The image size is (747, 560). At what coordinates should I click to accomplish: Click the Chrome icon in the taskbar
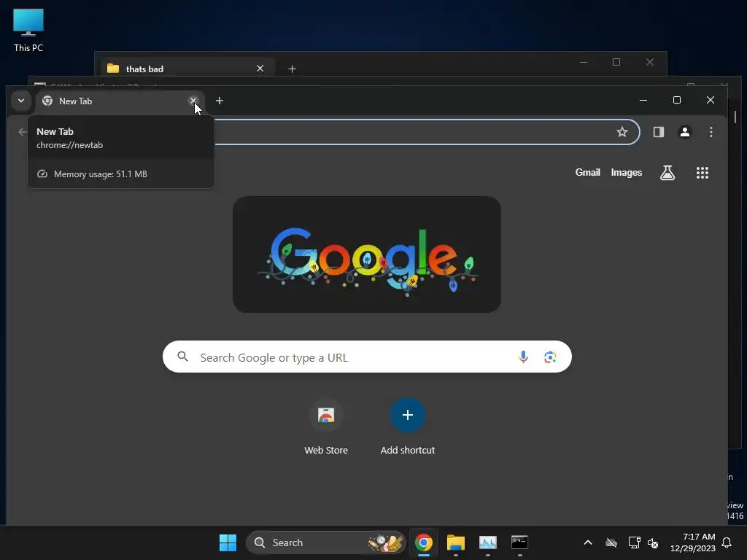(x=424, y=542)
